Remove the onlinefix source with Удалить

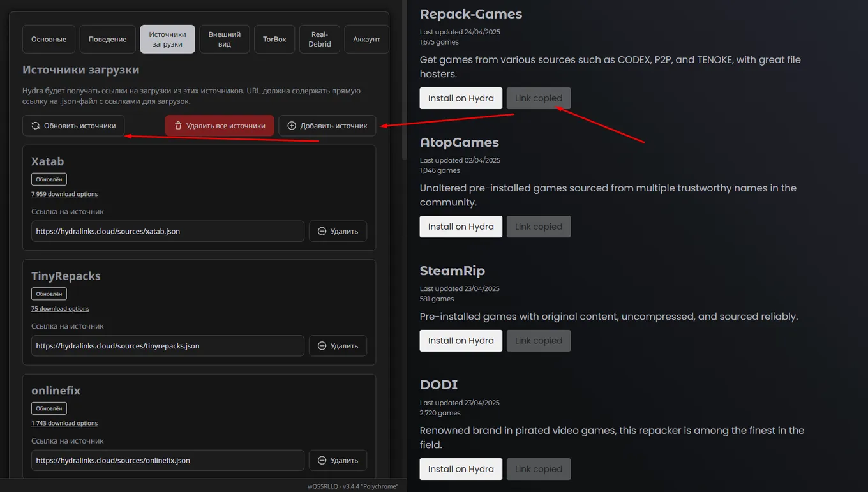[338, 460]
